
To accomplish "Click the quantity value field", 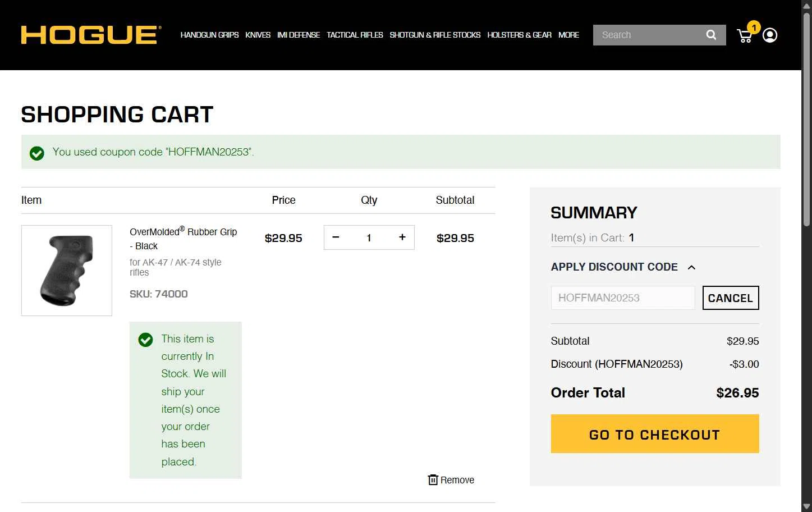I will tap(369, 237).
